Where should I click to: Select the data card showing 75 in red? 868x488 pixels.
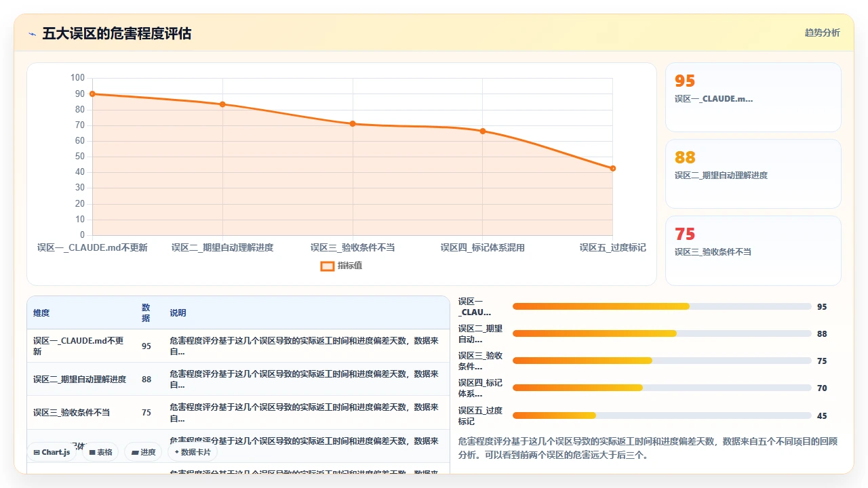[x=753, y=250]
